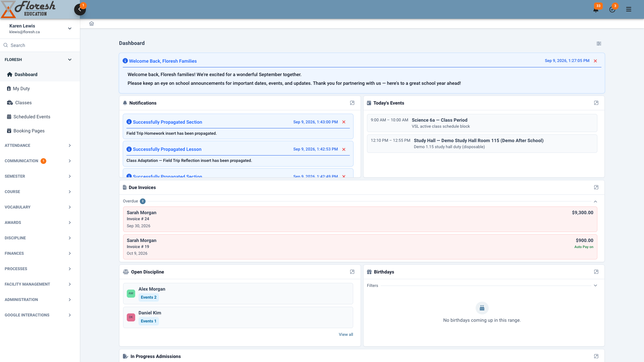Expand the Notifications panel
Image resolution: width=644 pixels, height=362 pixels.
click(352, 103)
